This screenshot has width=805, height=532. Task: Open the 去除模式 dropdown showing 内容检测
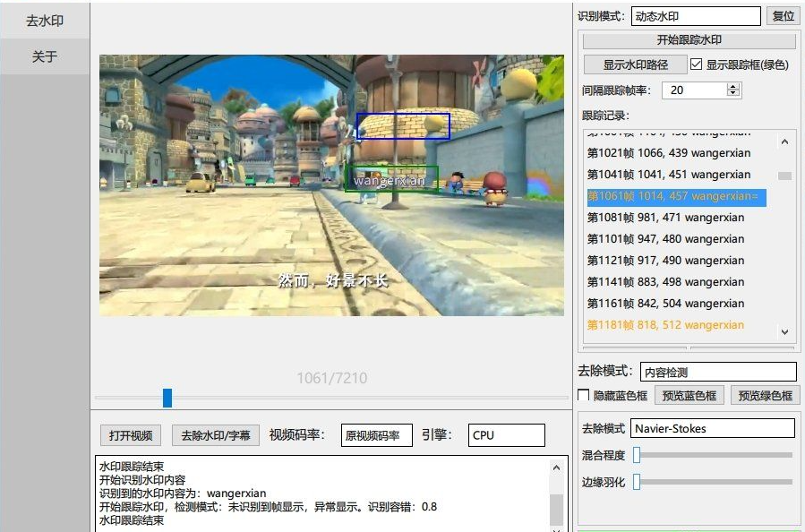click(x=718, y=373)
